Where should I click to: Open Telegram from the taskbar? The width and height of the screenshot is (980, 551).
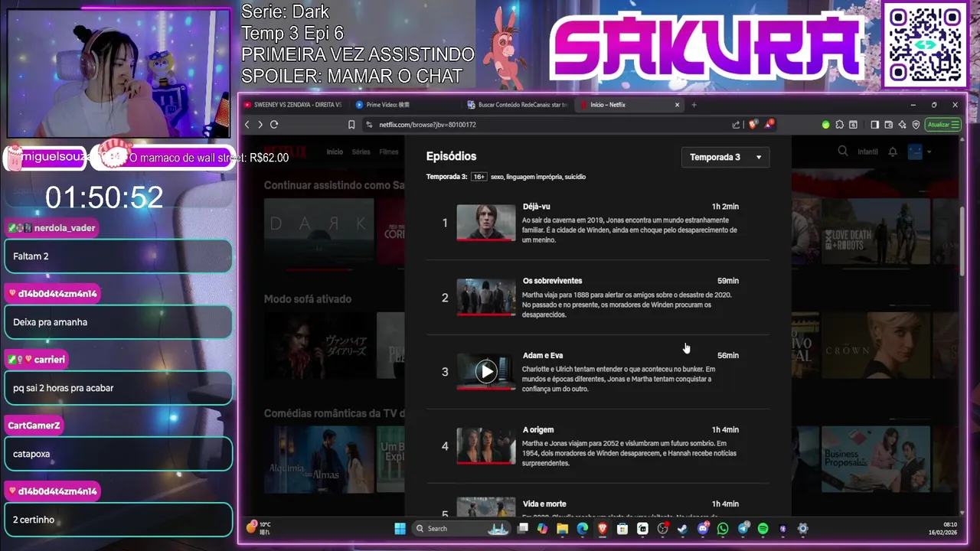click(743, 528)
